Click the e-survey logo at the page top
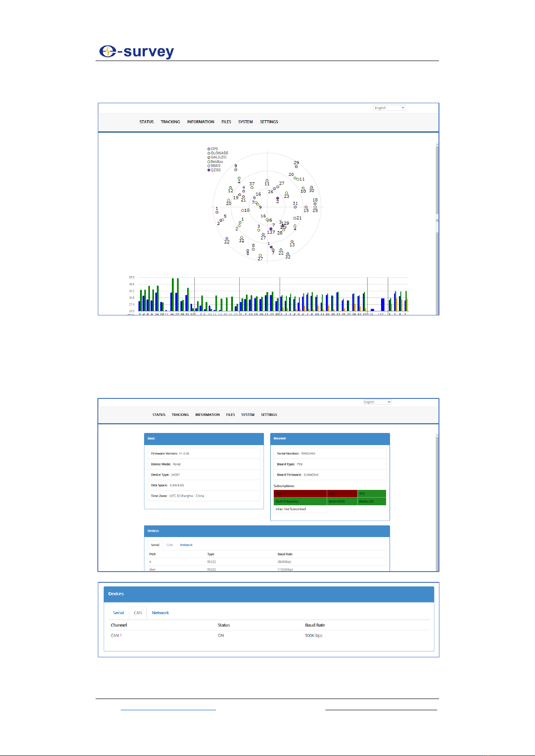 tap(136, 52)
